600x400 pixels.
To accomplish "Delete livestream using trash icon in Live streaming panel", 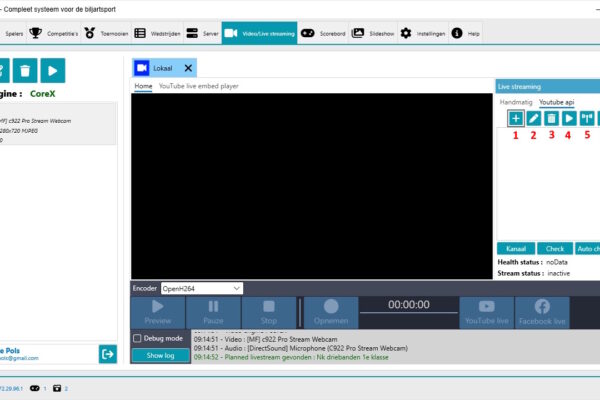I will tap(551, 119).
